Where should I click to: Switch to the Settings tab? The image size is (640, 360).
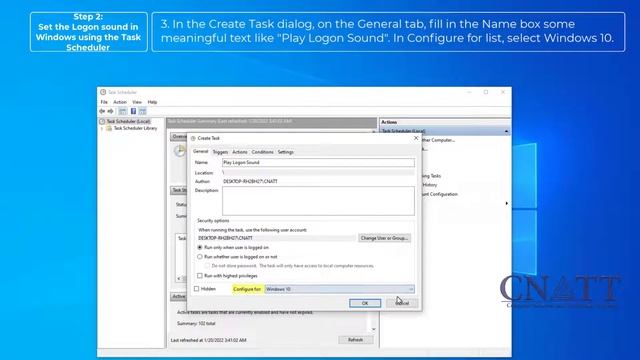[285, 152]
